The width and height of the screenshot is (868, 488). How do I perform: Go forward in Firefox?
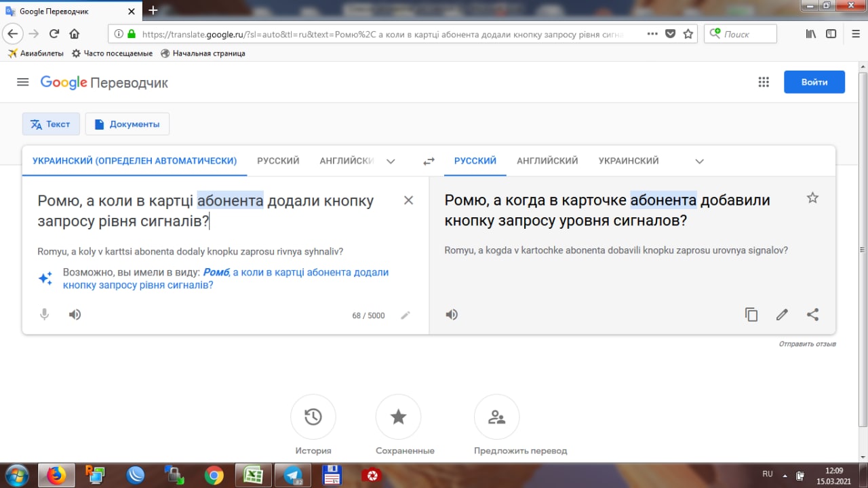pyautogui.click(x=34, y=34)
